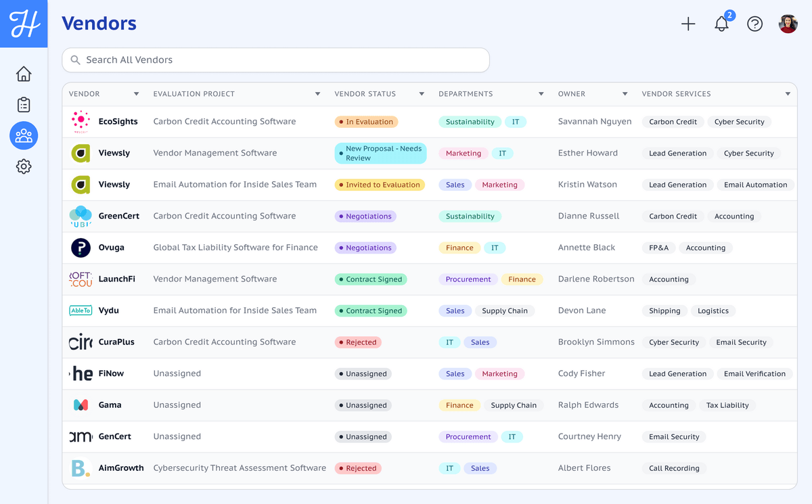Image resolution: width=812 pixels, height=504 pixels.
Task: Expand the Vendor column filter dropdown
Action: tap(136, 94)
